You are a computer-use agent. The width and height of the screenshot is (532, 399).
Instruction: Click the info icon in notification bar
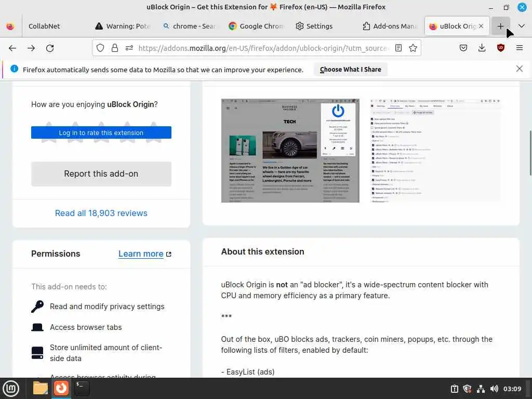click(14, 69)
